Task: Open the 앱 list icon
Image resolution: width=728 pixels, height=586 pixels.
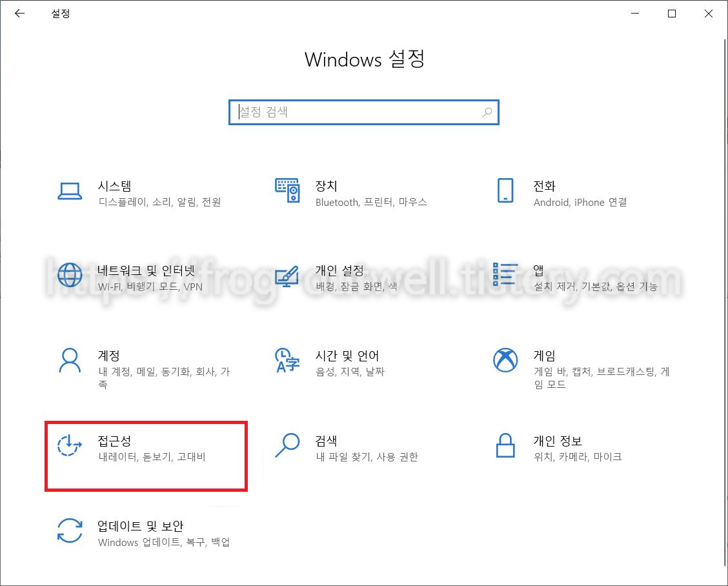Action: [x=505, y=274]
